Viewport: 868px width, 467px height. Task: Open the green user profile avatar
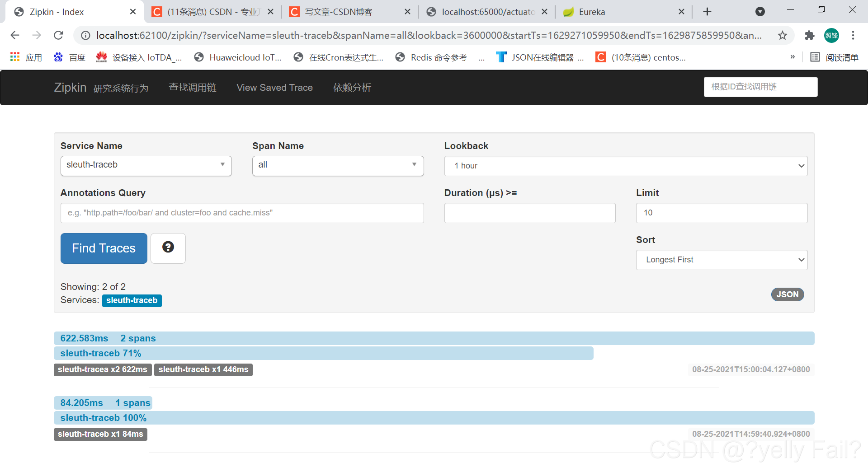[831, 35]
